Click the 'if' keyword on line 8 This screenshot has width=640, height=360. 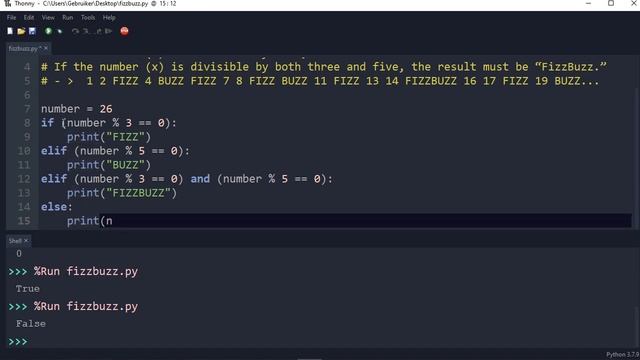coord(47,123)
